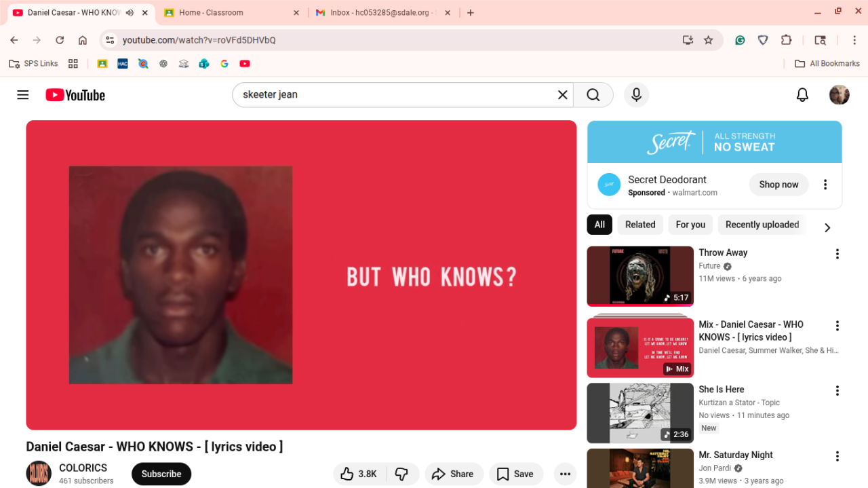Open the shield extension icon in toolbar

763,40
